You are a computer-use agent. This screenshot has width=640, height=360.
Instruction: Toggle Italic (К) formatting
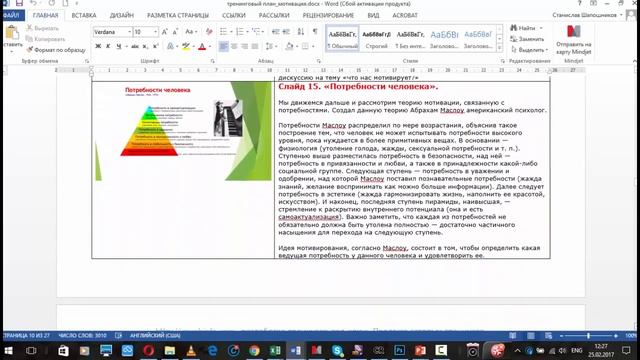click(108, 47)
